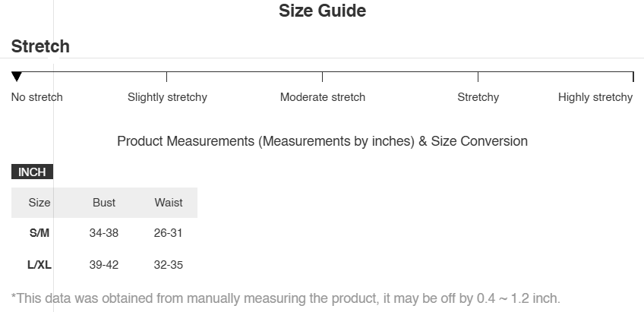
Task: Click the Size column header
Action: point(39,203)
